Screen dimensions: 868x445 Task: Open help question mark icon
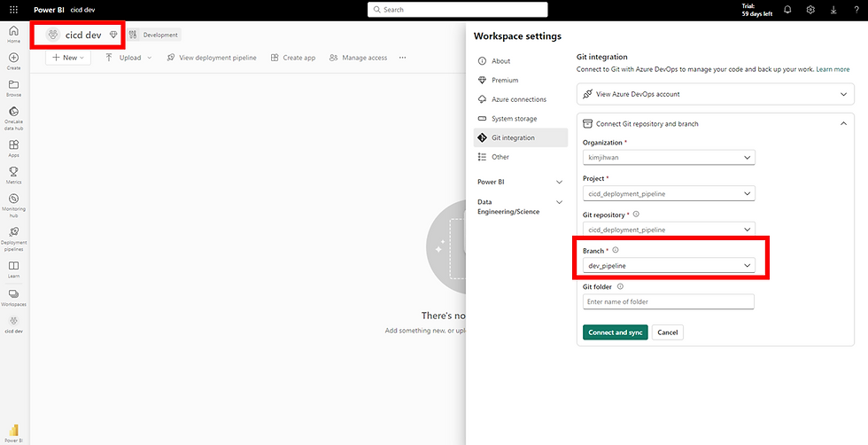tap(856, 10)
